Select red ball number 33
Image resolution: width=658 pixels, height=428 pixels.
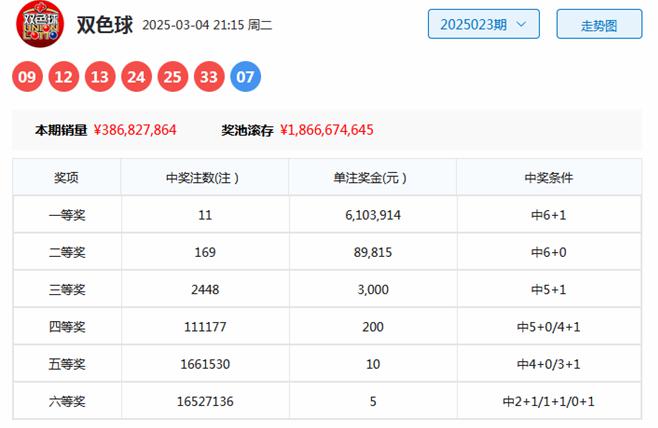209,76
